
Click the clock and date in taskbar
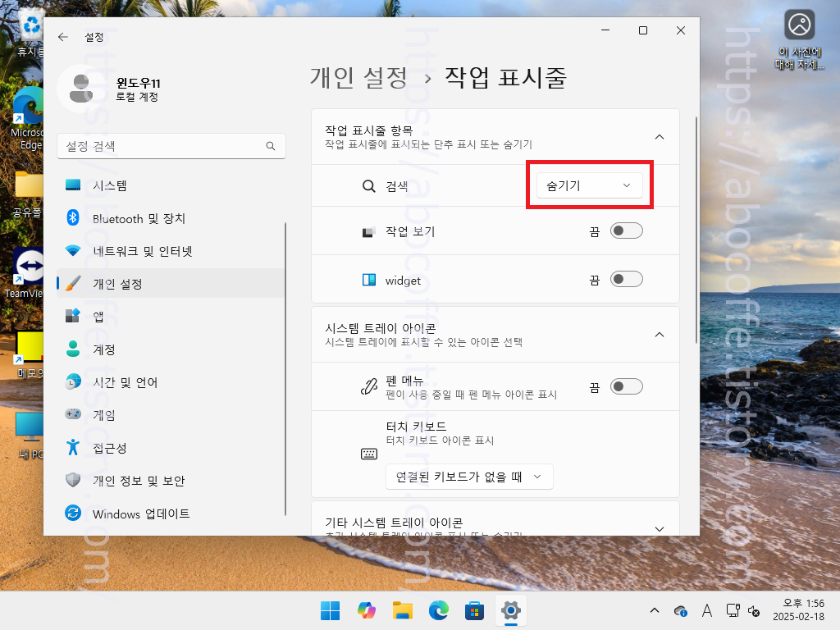point(798,610)
